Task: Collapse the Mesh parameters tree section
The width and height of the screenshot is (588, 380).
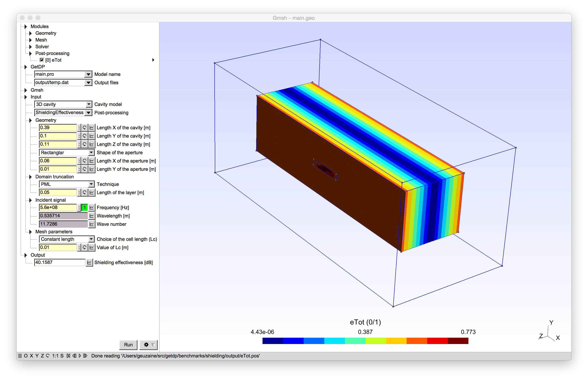Action: pos(31,232)
